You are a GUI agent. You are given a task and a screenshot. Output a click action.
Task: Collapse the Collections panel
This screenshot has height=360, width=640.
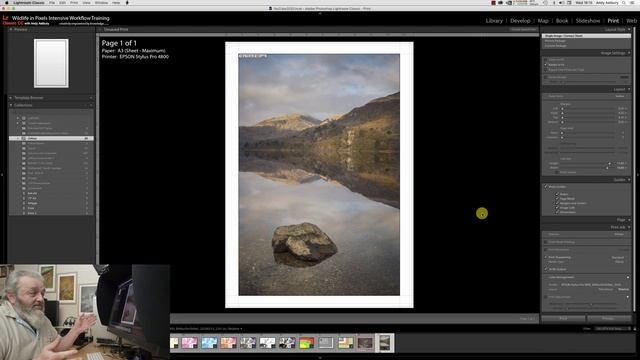(x=11, y=105)
